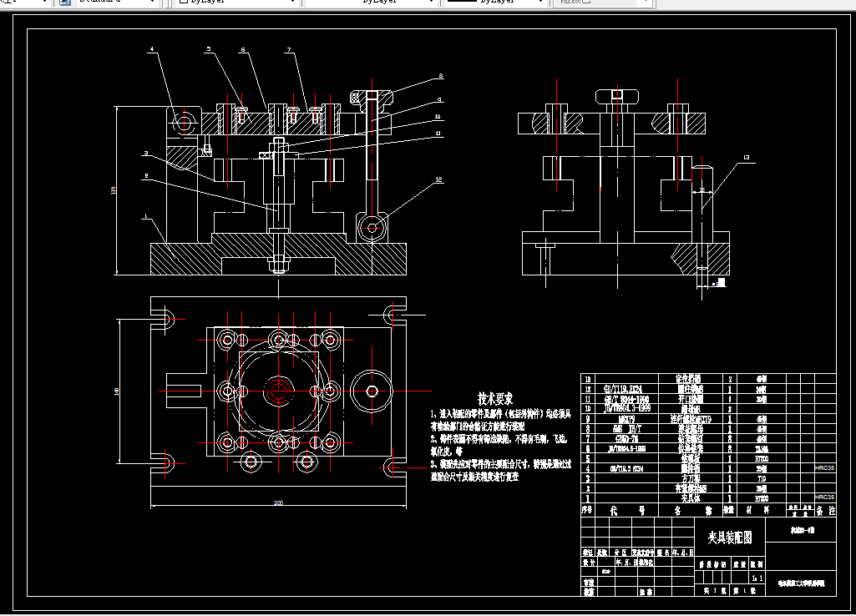Click the black lineweight sample swatch
This screenshot has height=616, width=856.
462,1
